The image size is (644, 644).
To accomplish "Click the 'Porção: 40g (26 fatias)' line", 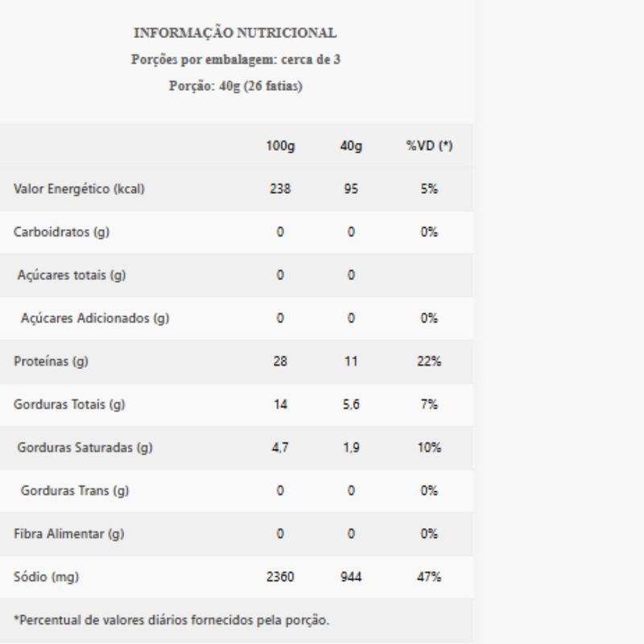I will (235, 86).
